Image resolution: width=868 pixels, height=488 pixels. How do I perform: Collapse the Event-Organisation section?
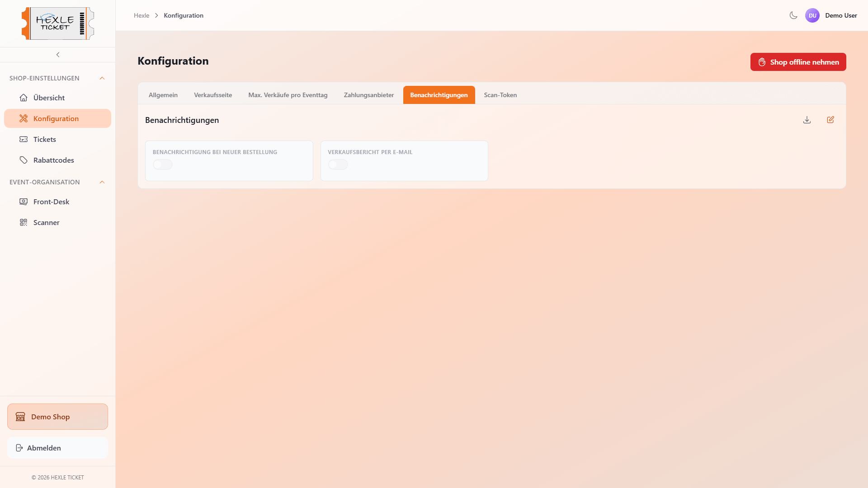pos(102,182)
